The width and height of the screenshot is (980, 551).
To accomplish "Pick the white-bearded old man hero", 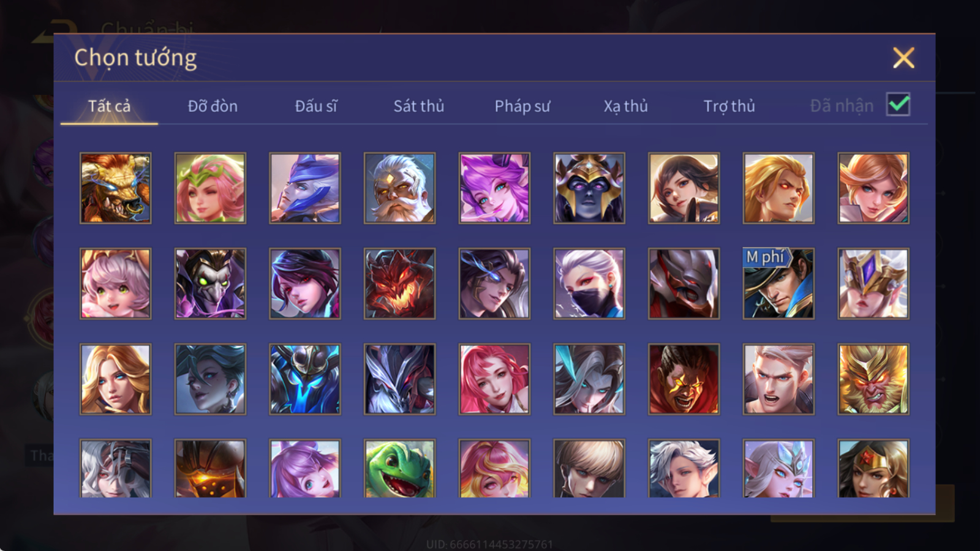I will tap(399, 188).
